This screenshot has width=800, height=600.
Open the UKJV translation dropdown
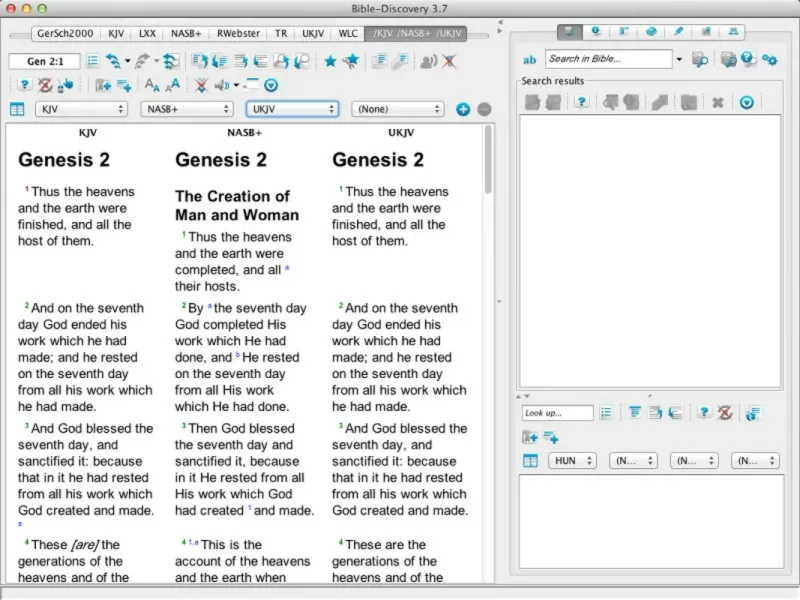tap(292, 109)
